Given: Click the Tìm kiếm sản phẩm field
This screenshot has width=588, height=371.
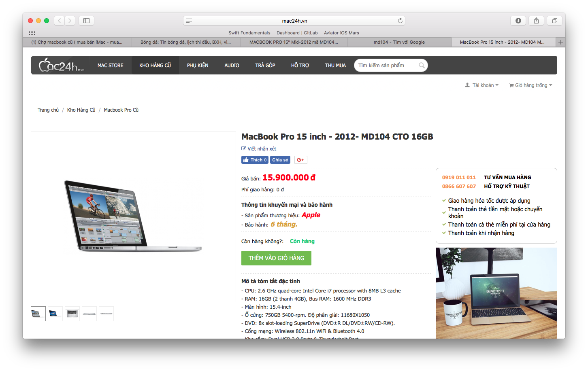Looking at the screenshot, I should [x=387, y=65].
